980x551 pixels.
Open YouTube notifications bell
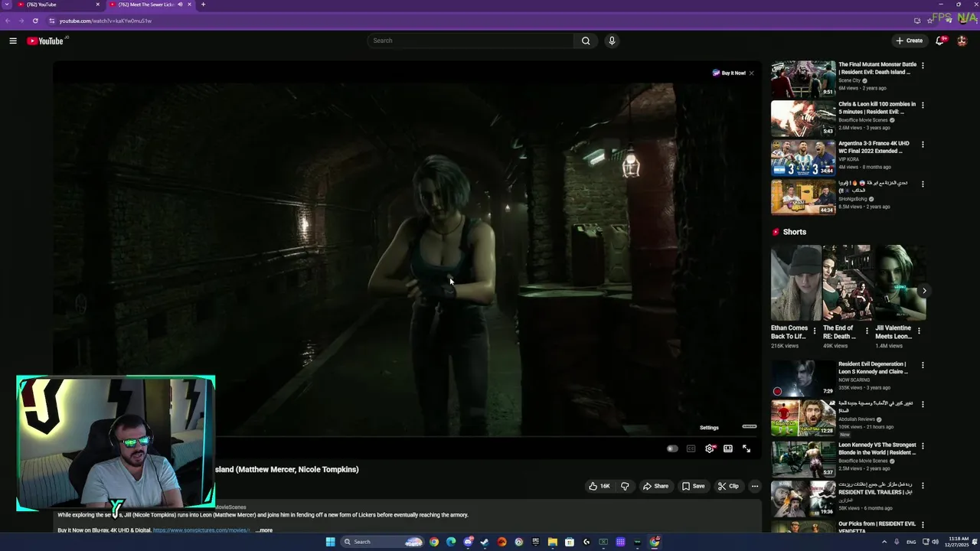tap(940, 41)
